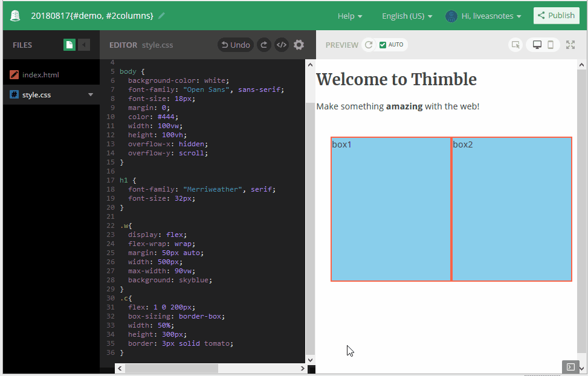Open the style.css file options arrow
Screen dimensions: 588x376
coord(91,95)
